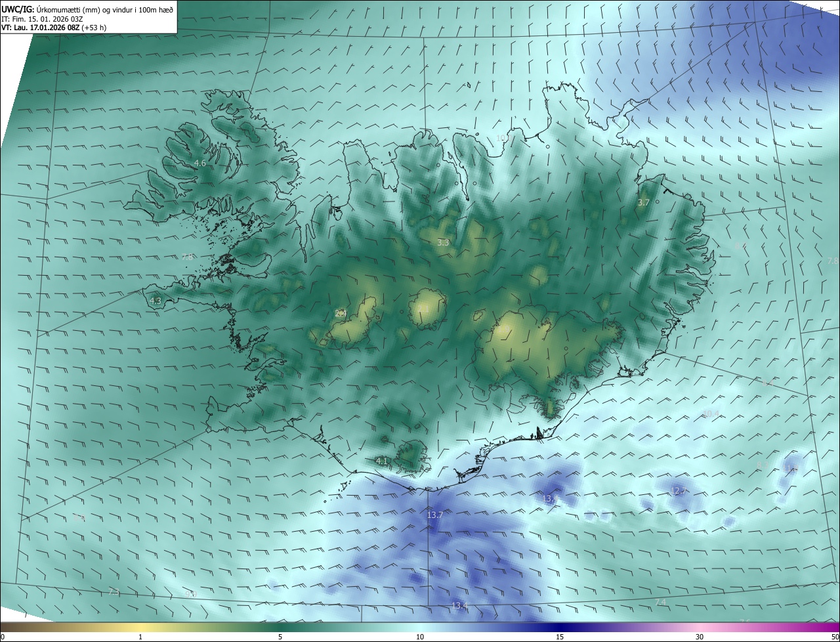Click the 7.8 value in the western bay
This screenshot has width=840, height=642.
tap(188, 257)
